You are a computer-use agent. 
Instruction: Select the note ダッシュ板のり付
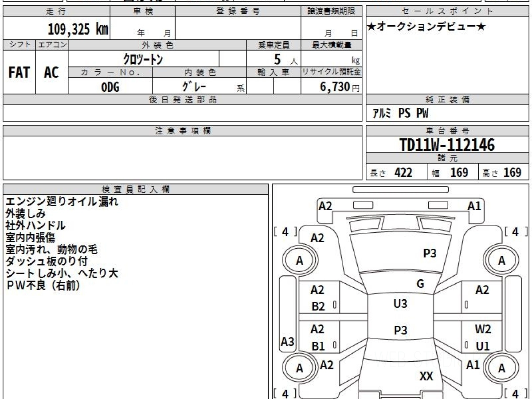[47, 262]
